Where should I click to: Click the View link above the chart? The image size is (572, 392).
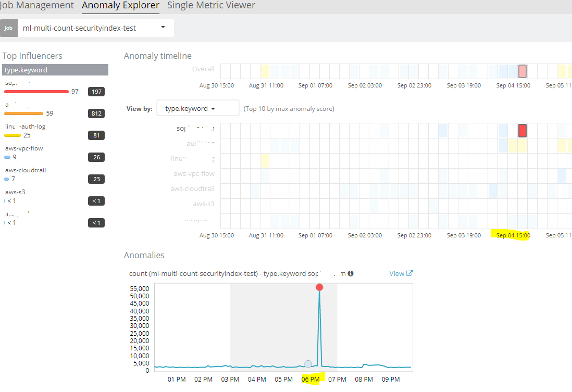pos(396,273)
